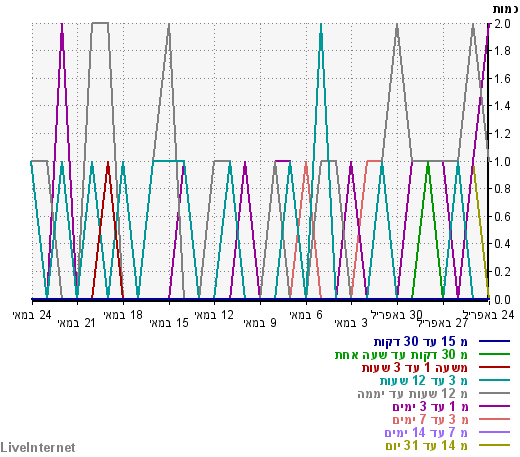
Task: Click y-axis value 1.0
Action: click(x=502, y=161)
